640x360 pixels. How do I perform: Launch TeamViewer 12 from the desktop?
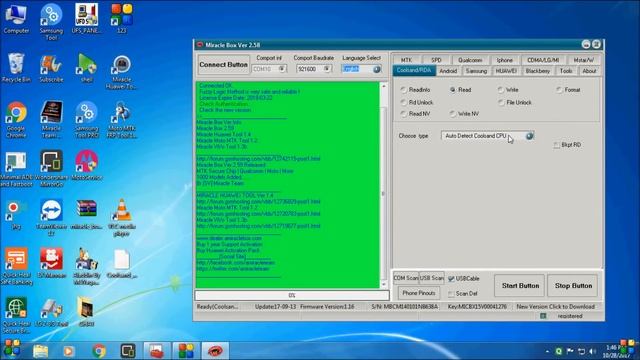(51, 217)
